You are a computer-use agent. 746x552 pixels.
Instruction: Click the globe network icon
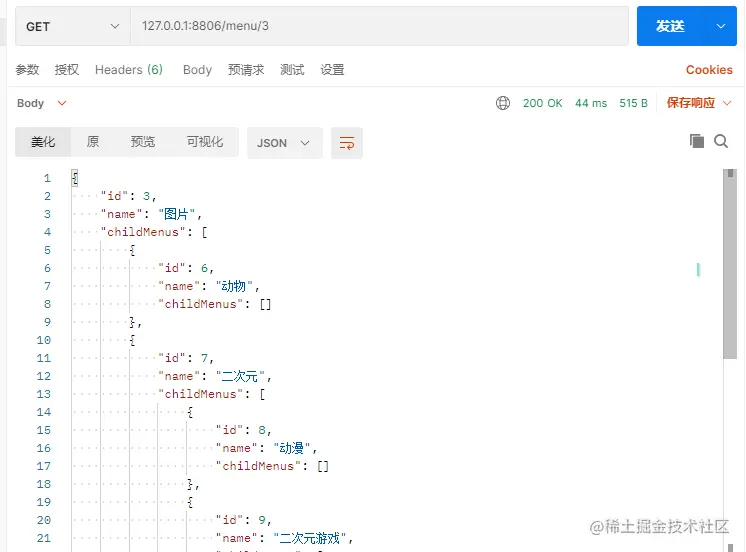(x=503, y=103)
